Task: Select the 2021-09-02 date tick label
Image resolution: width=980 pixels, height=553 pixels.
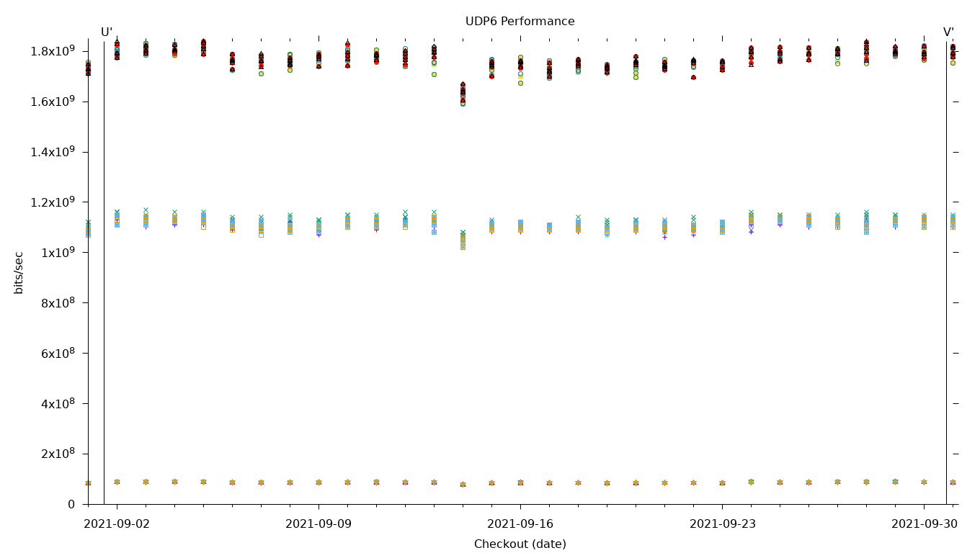Action: pyautogui.click(x=117, y=524)
